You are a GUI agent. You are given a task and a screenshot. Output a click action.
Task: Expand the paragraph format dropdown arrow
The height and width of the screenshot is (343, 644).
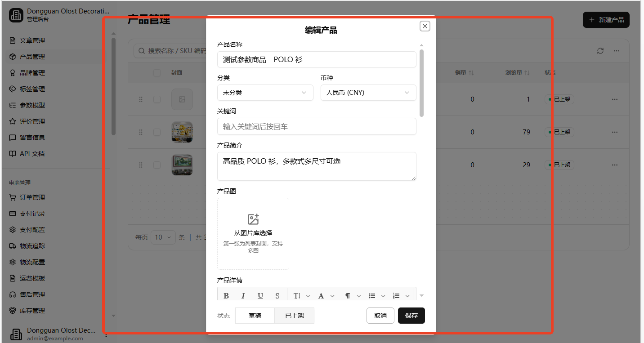(359, 296)
